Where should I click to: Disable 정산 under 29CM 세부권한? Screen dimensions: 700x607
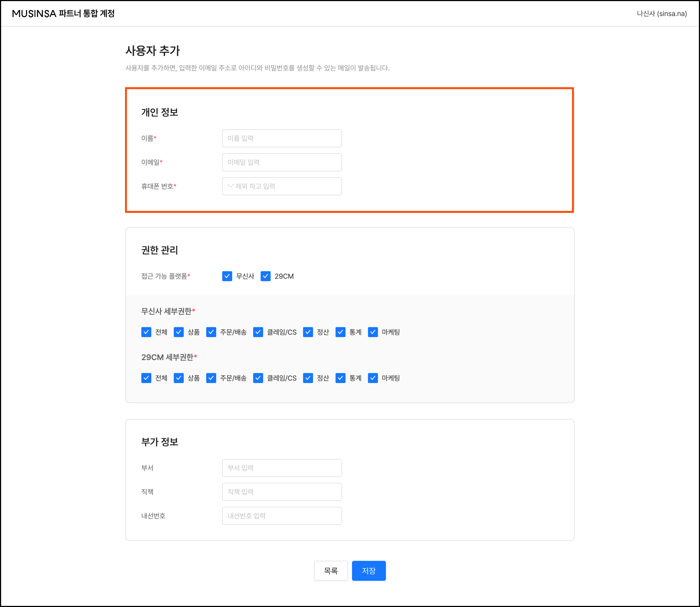308,378
